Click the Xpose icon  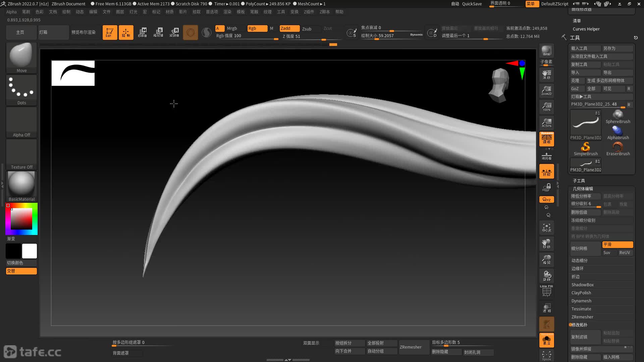click(546, 355)
